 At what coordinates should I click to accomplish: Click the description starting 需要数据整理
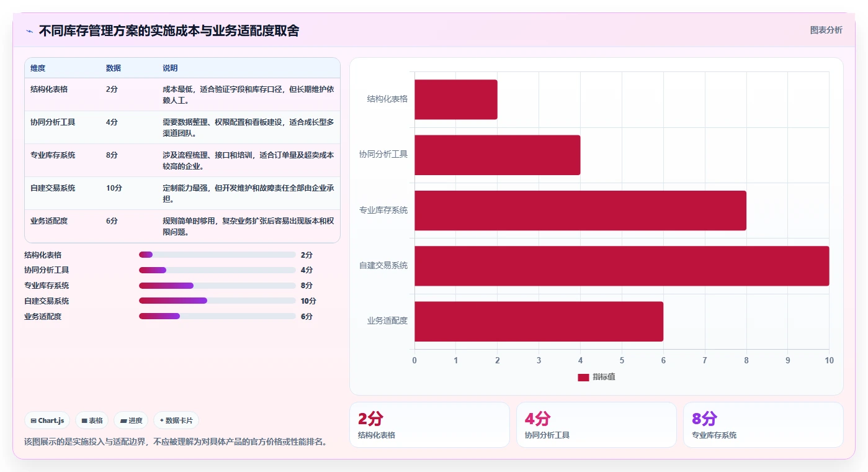click(x=248, y=127)
